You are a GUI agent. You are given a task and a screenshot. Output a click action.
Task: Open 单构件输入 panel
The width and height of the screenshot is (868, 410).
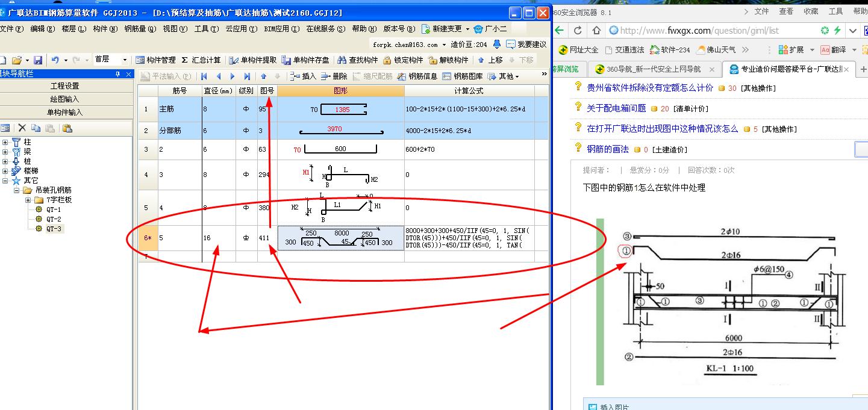[x=66, y=113]
